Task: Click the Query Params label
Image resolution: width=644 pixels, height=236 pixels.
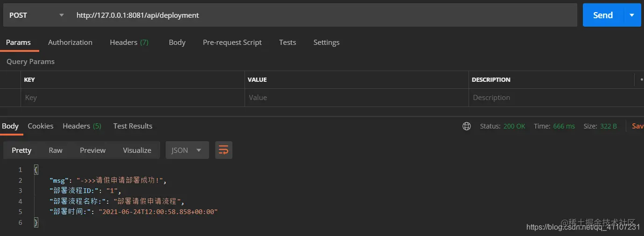Action: tap(30, 62)
